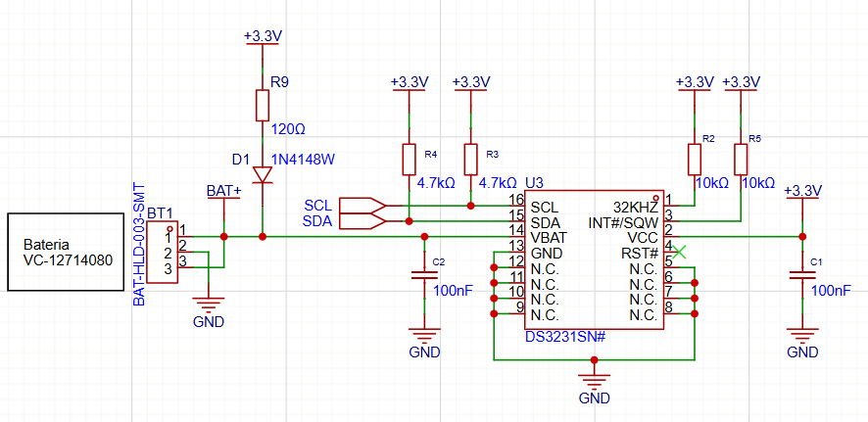Click the DS3231SN# part name label
Image resolution: width=868 pixels, height=422 pixels.
point(564,337)
